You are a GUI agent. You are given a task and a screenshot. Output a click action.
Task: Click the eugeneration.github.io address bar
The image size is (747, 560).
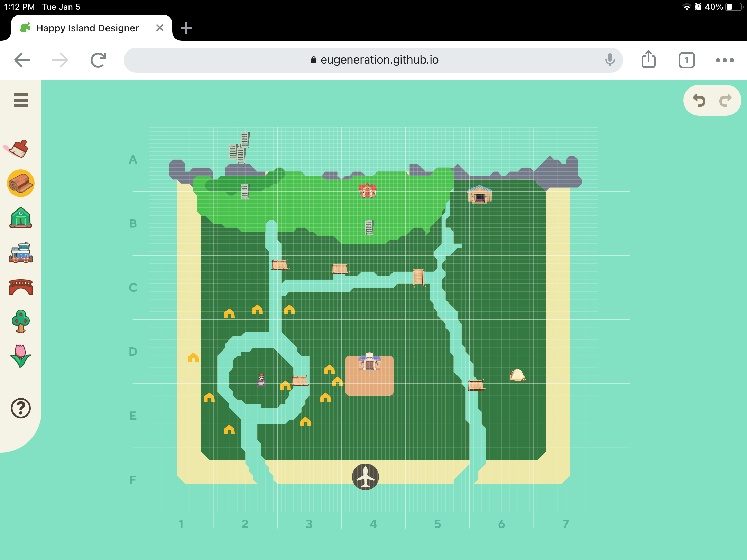click(373, 60)
